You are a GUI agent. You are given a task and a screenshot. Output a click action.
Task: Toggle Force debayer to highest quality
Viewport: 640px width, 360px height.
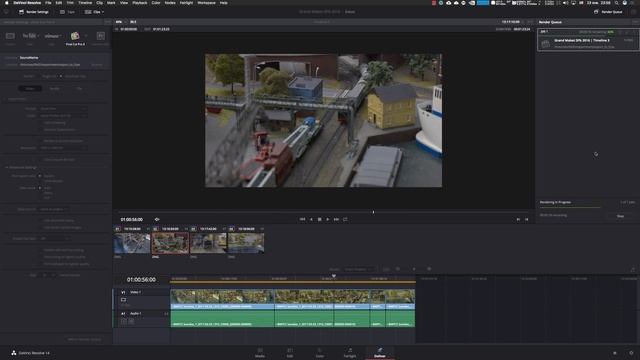tap(41, 264)
